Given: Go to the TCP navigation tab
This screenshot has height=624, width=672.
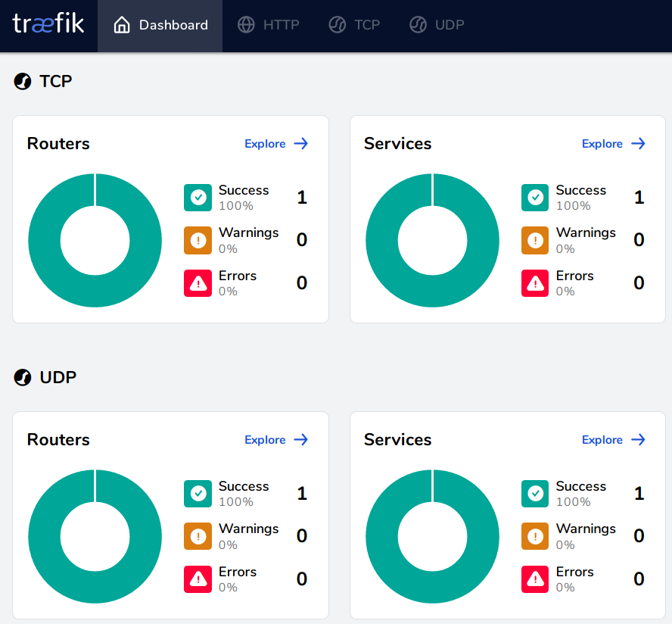Looking at the screenshot, I should (x=354, y=25).
